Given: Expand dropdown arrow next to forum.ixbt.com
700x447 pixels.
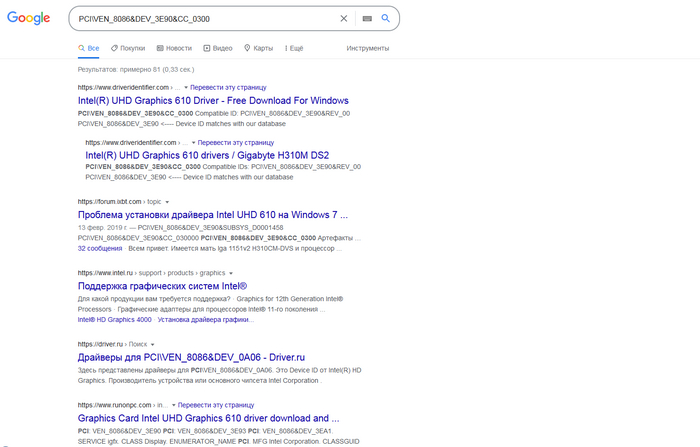Looking at the screenshot, I should coord(167,202).
